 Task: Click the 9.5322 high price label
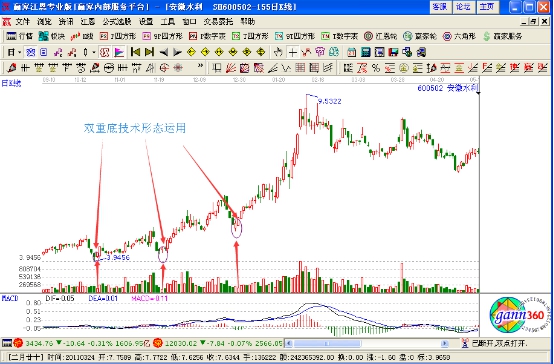tap(329, 102)
